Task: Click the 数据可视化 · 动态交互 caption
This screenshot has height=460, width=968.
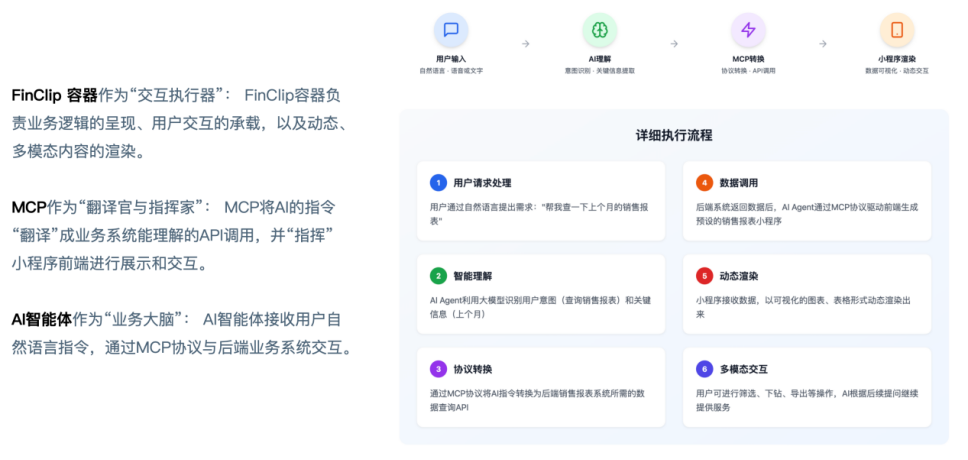Action: 897,71
